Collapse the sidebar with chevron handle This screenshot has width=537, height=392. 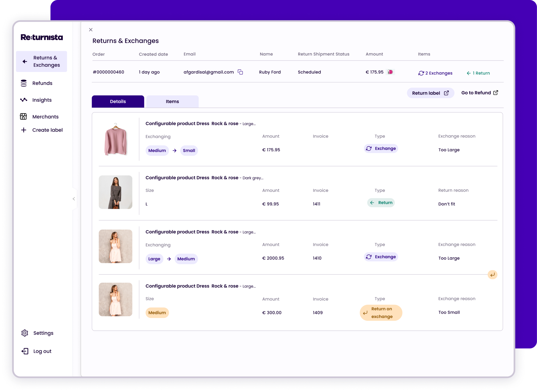[74, 199]
